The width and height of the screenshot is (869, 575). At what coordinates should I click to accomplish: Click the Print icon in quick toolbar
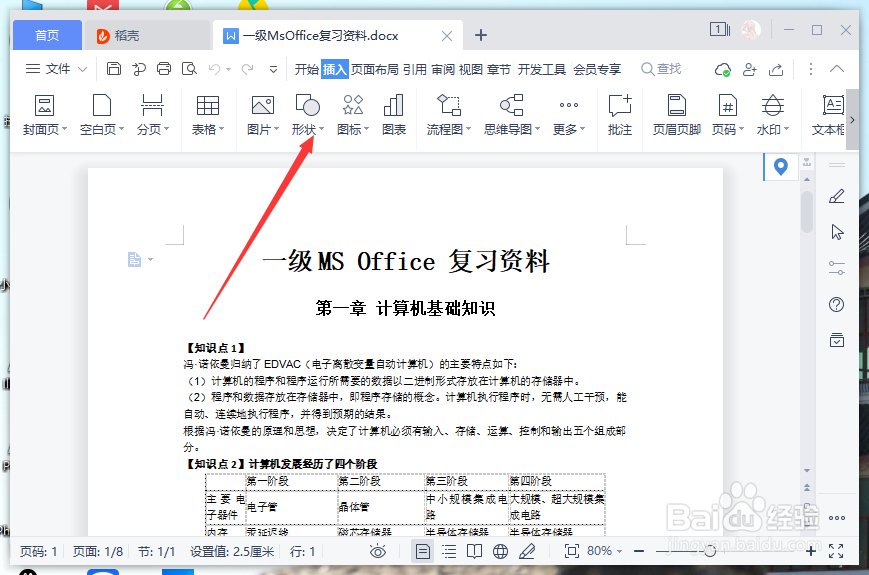click(x=164, y=69)
